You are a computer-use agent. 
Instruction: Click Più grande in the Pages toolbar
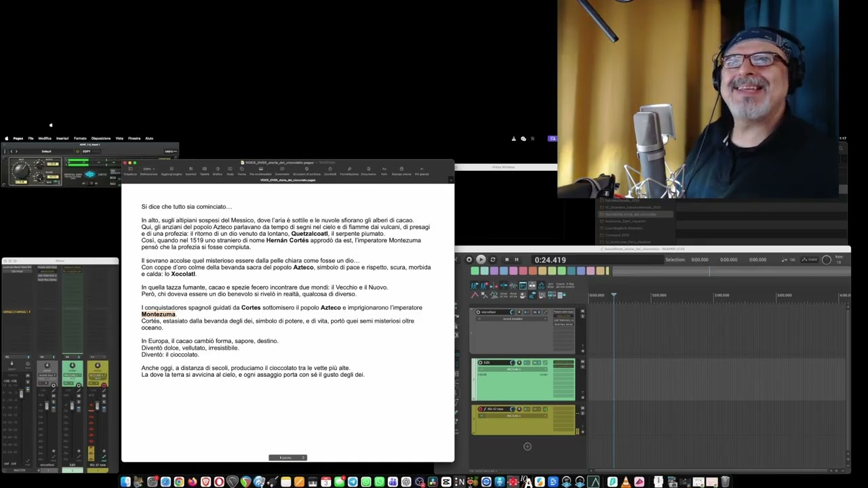[422, 171]
